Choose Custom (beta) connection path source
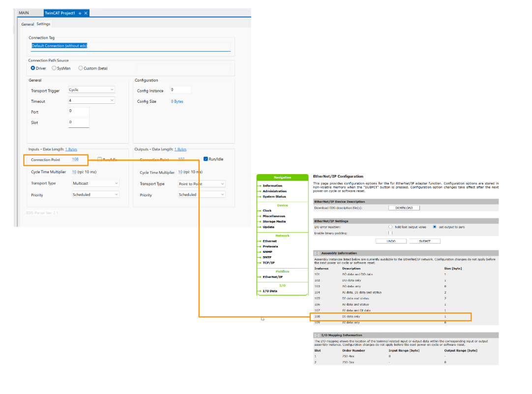This screenshot has width=532, height=394. click(81, 68)
